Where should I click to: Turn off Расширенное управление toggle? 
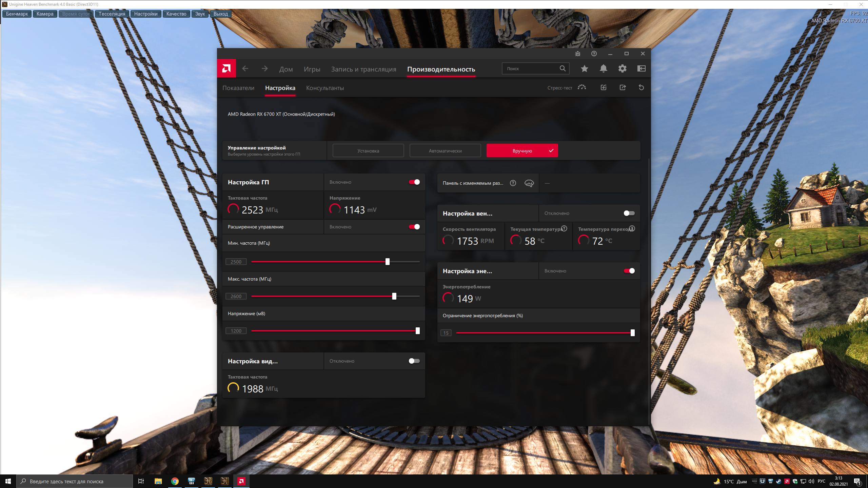414,227
